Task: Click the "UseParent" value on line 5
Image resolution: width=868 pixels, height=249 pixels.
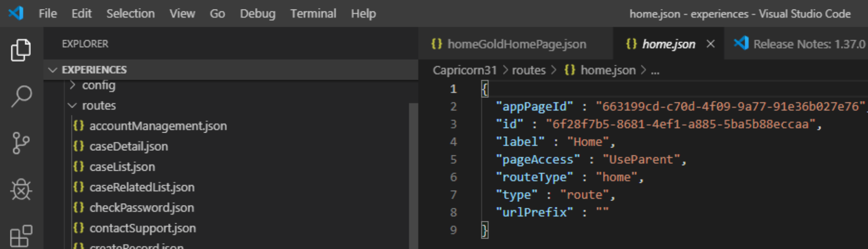Action: point(641,159)
